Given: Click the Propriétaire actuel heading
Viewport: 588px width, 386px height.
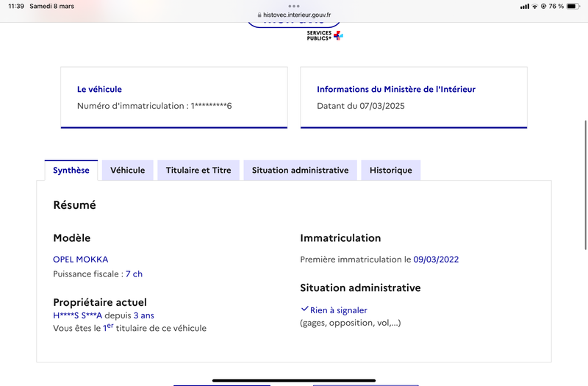Looking at the screenshot, I should [100, 302].
